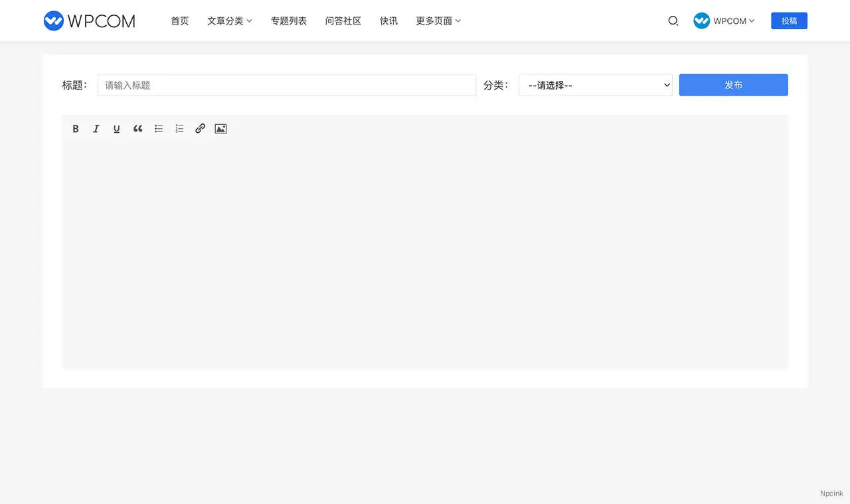Go to the 首页 menu item
This screenshot has height=504, width=850.
pyautogui.click(x=179, y=21)
